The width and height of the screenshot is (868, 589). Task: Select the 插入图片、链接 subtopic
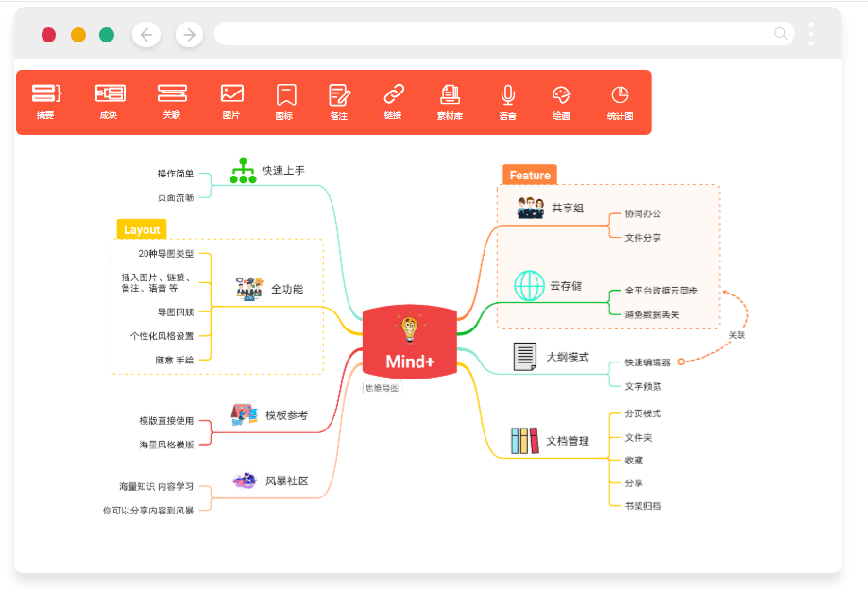pos(157,282)
